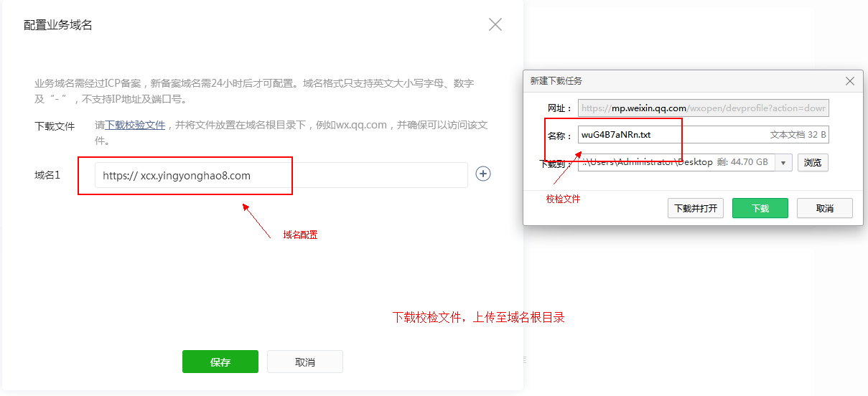Image resolution: width=868 pixels, height=396 pixels.
Task: Click the 文本文档 32 B file size label
Action: [798, 135]
